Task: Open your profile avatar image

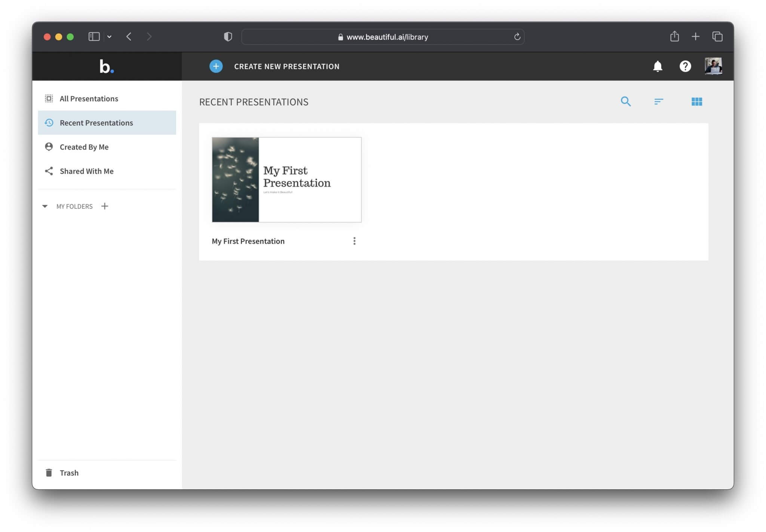Action: 713,66
